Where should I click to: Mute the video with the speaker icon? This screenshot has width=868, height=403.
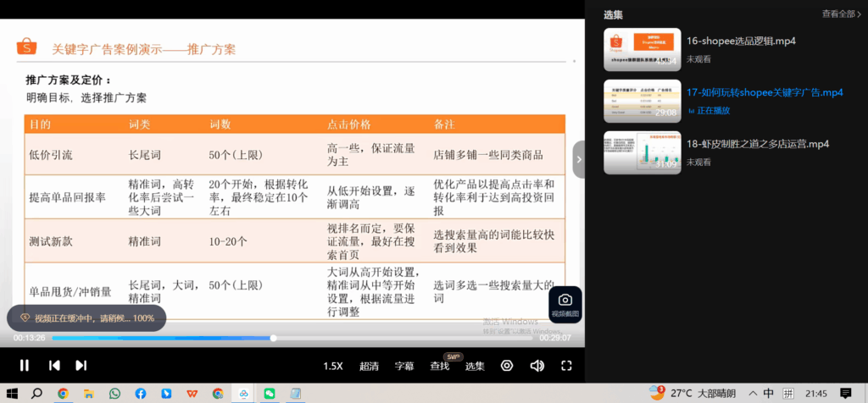click(537, 366)
